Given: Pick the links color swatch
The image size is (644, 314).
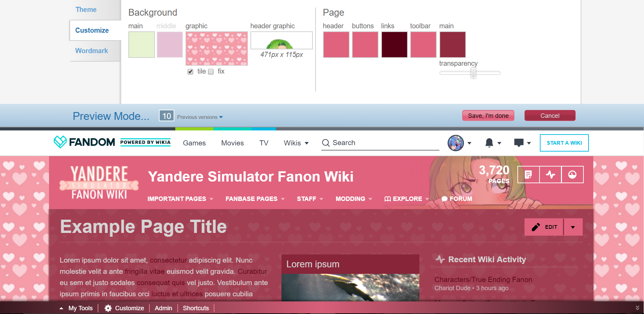Looking at the screenshot, I should pyautogui.click(x=395, y=45).
